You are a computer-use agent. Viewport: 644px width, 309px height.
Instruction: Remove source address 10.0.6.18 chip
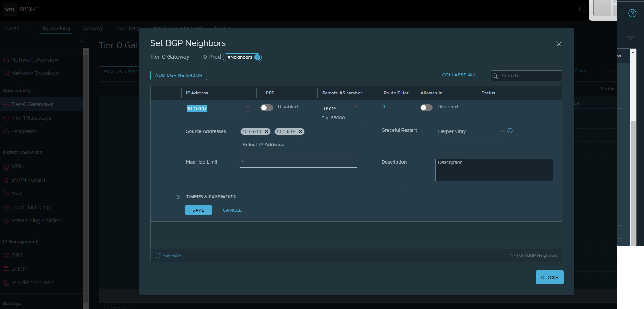click(x=267, y=131)
